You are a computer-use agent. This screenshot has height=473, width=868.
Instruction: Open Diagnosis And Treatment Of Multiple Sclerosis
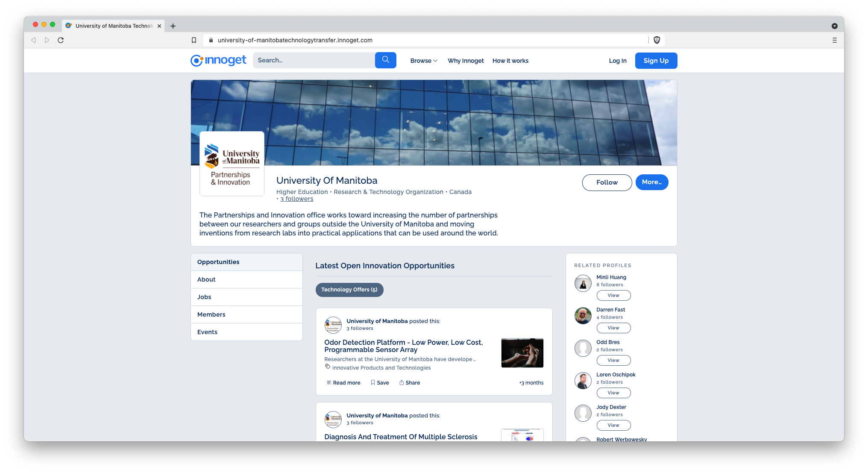tap(401, 437)
